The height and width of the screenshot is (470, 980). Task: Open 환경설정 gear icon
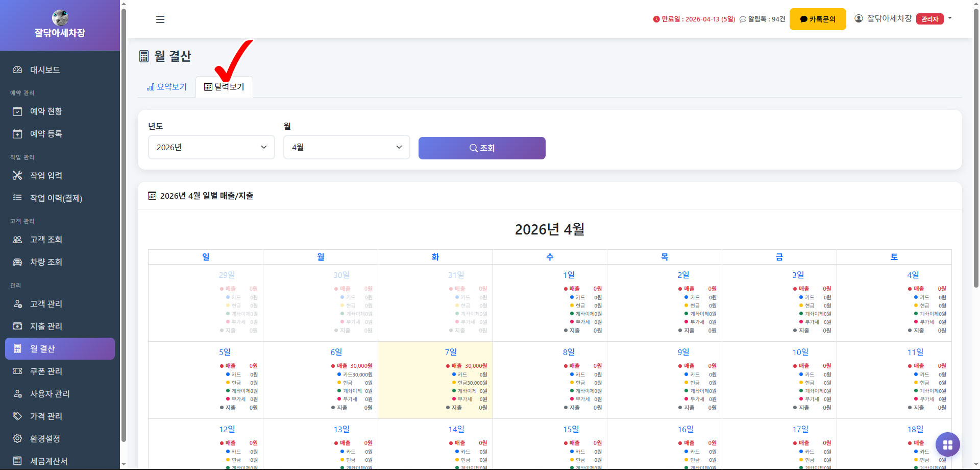click(x=17, y=439)
